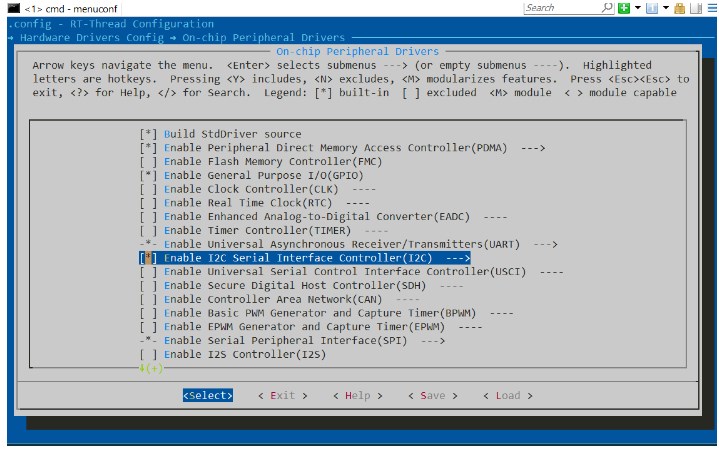
Task: Select Enable I2S Controller(I2S) entry
Action: (245, 355)
